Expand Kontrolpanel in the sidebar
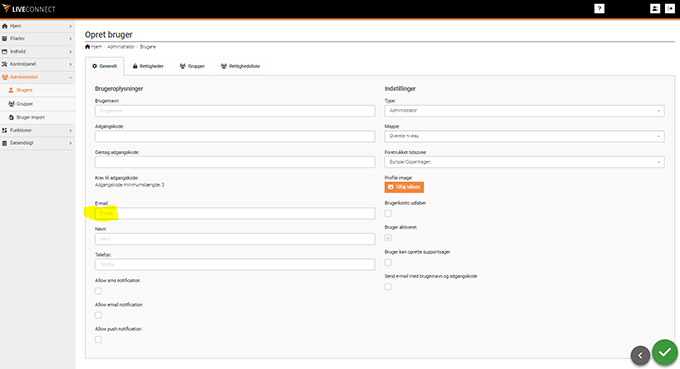The image size is (680, 369). [x=37, y=64]
